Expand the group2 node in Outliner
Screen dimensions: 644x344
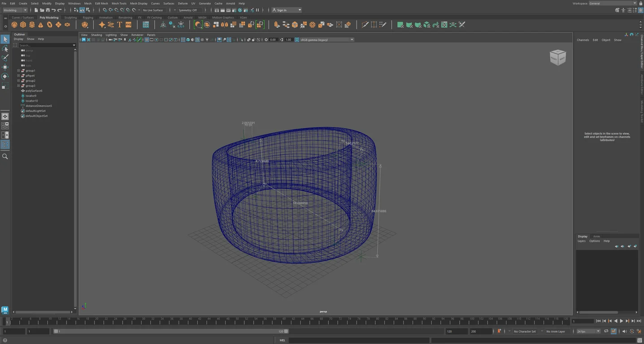[x=18, y=81]
